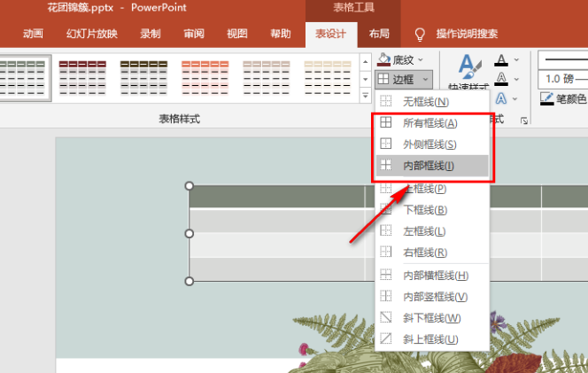Choose 内部横框线(H) from border menu
The height and width of the screenshot is (373, 588).
(432, 276)
